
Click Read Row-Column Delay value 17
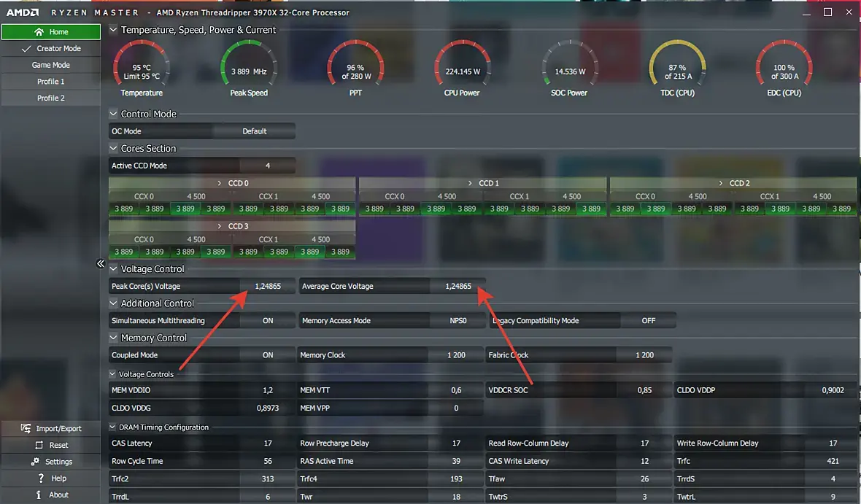(x=644, y=443)
